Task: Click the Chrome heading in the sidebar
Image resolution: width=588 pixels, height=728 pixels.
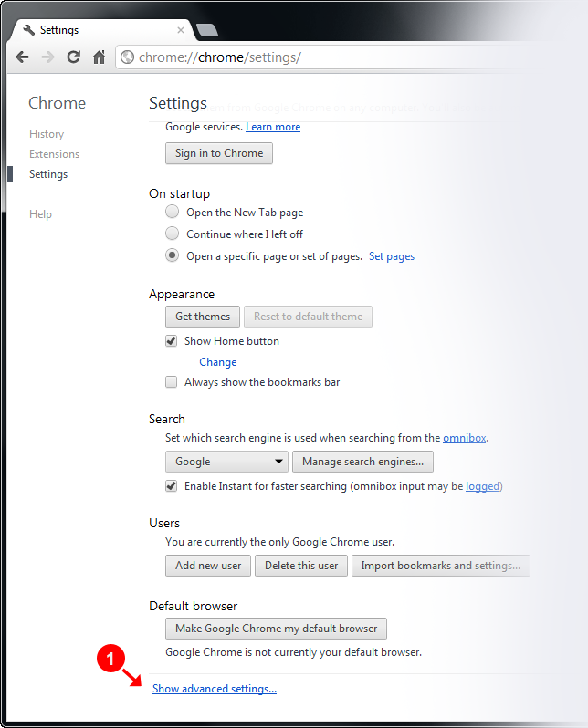Action: (x=58, y=102)
